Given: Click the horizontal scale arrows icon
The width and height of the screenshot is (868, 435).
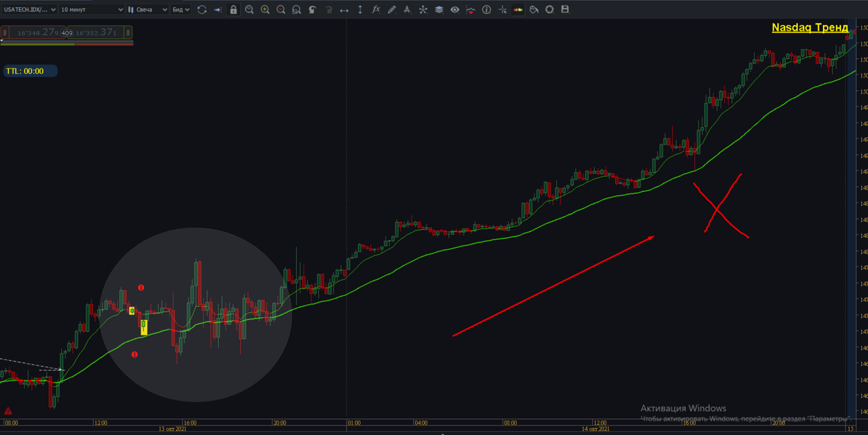Looking at the screenshot, I should pyautogui.click(x=344, y=9).
